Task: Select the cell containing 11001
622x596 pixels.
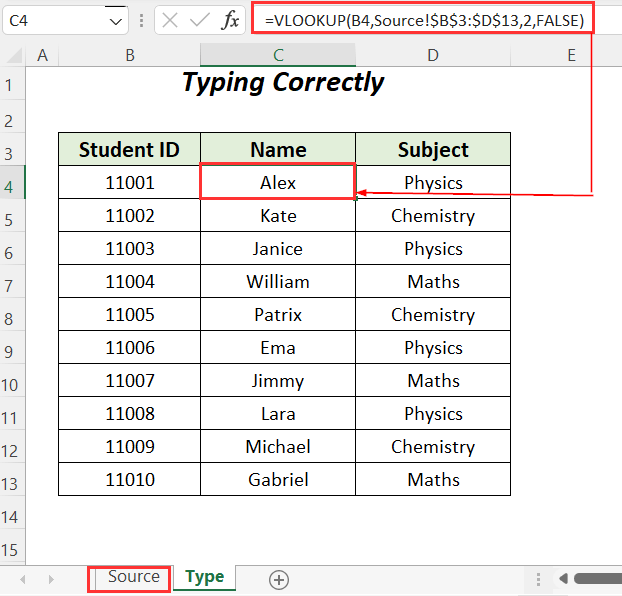Action: click(x=129, y=182)
